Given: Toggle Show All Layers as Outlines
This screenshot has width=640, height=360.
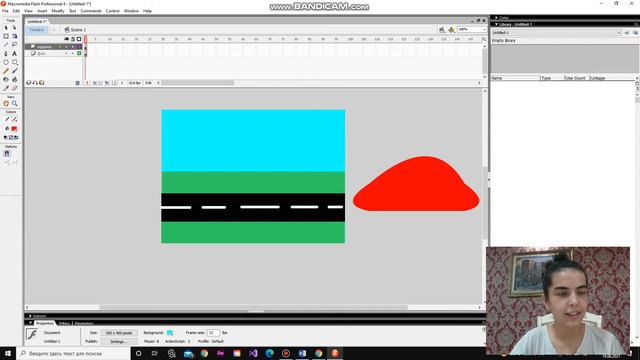Looking at the screenshot, I should (x=79, y=39).
